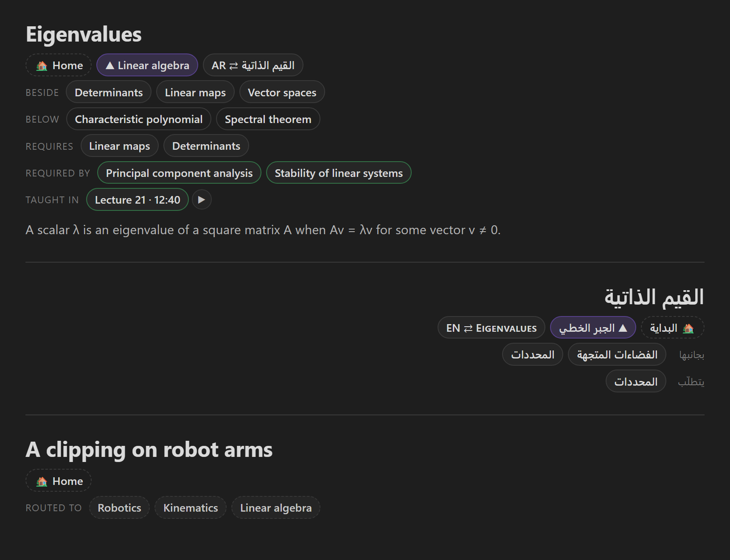
Task: Open the Vector spaces chip
Action: [282, 92]
